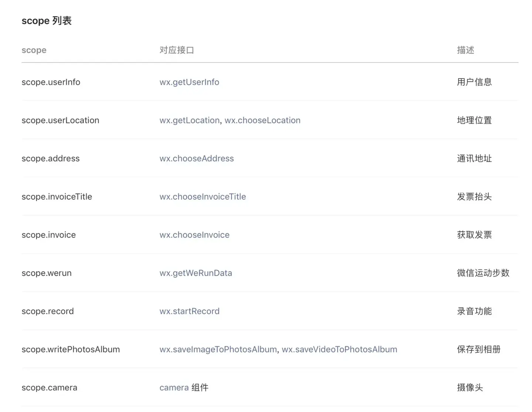This screenshot has height=412, width=532.
Task: Click the scope.userLocation table cell
Action: point(61,120)
